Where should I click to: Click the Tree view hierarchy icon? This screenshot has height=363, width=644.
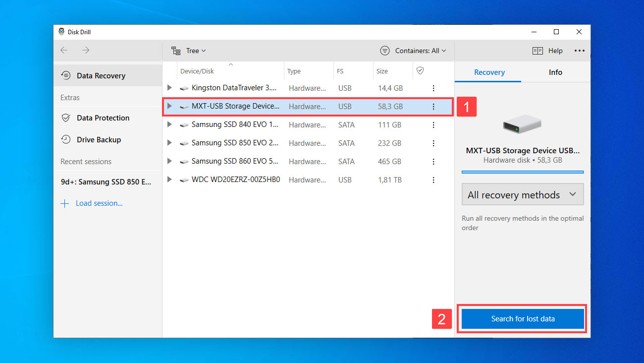tap(176, 51)
